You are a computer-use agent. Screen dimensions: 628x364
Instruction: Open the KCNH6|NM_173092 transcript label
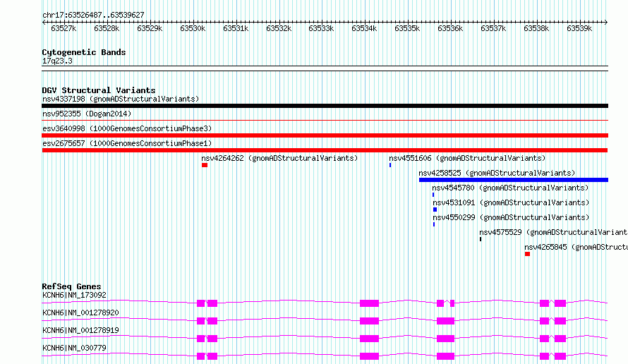pyautogui.click(x=74, y=295)
